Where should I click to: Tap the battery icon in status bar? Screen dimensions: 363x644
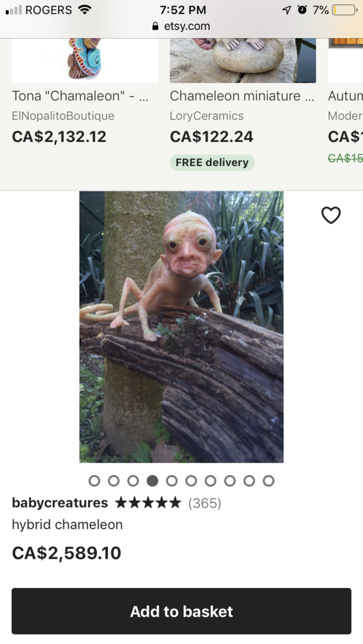pos(344,10)
